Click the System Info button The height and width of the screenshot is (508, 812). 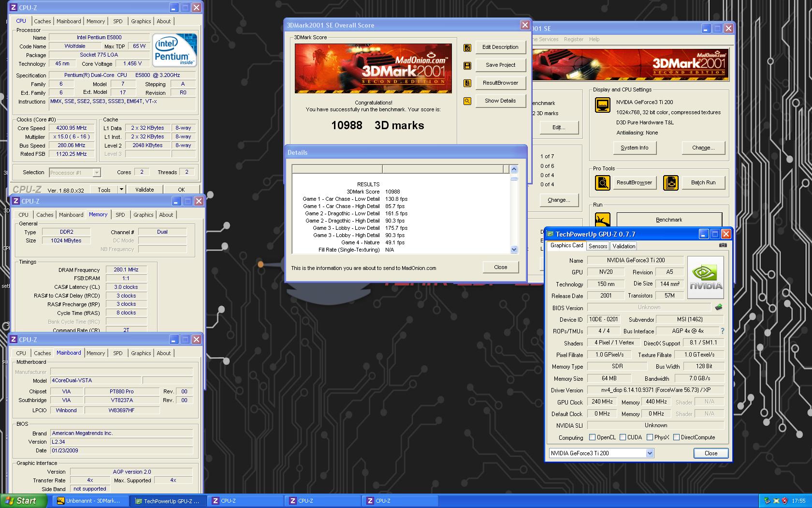(634, 148)
